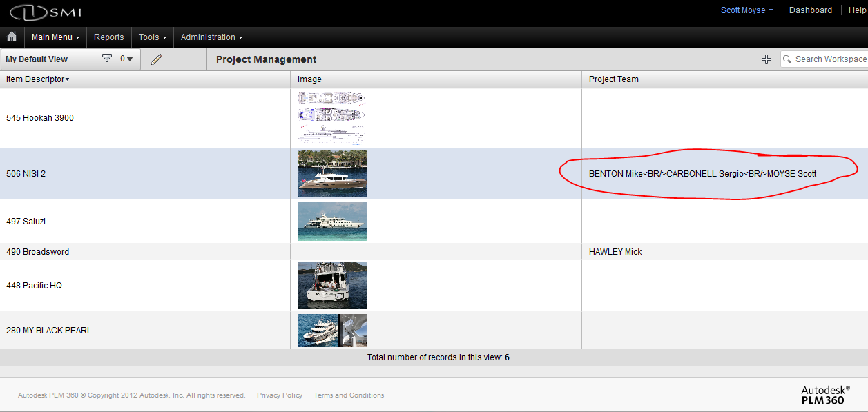The image size is (868, 412).
Task: Click the Privacy Policy link
Action: (x=279, y=395)
